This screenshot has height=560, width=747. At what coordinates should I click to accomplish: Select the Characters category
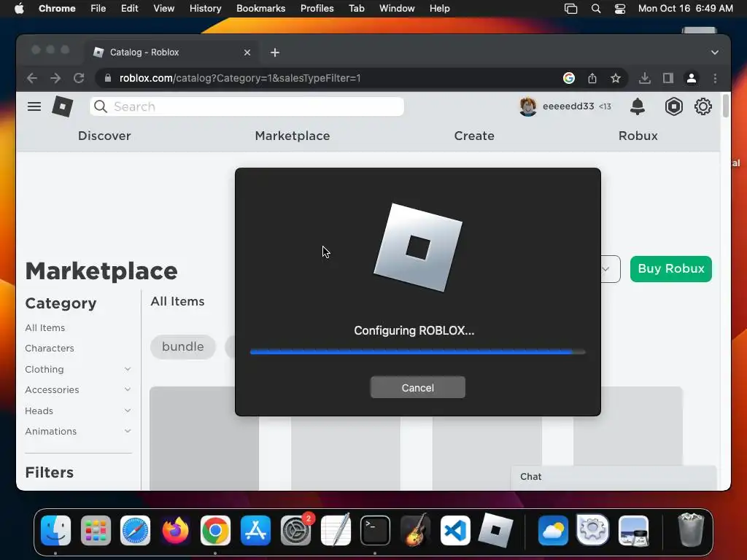(x=50, y=348)
